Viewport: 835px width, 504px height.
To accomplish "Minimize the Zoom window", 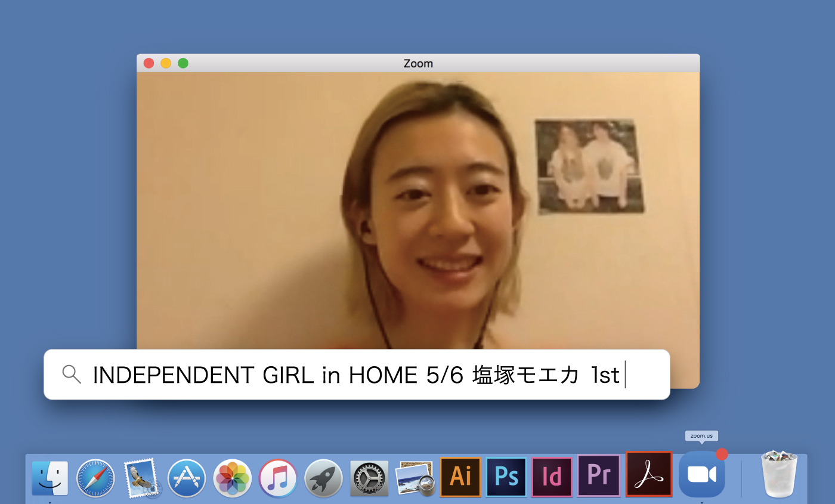I will (166, 63).
